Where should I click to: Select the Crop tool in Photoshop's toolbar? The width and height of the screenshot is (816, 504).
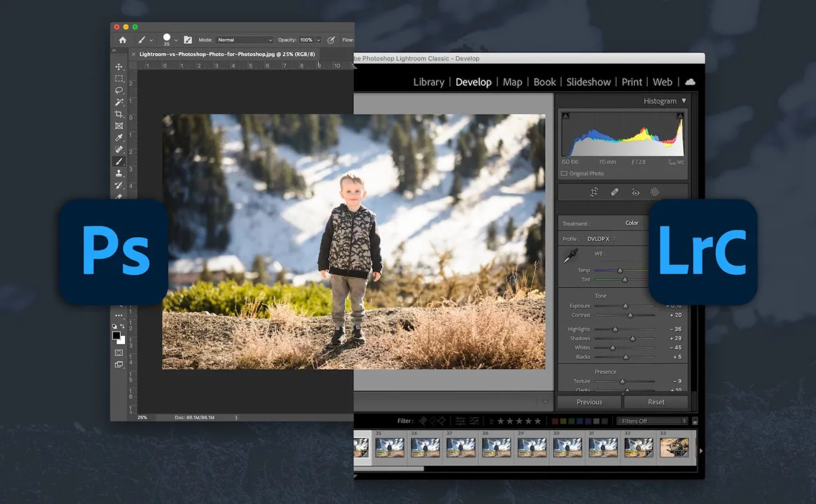(119, 114)
